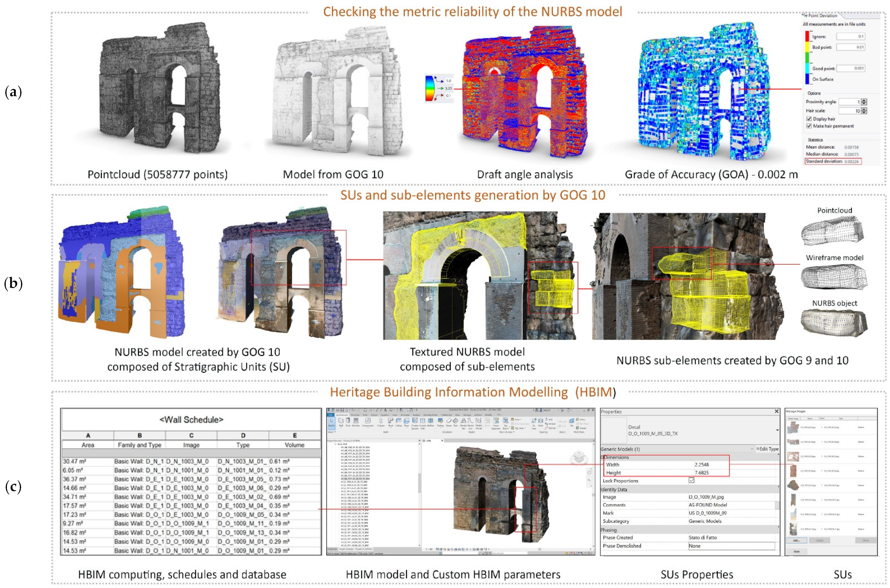Click the ViewCube in the 3D view
This screenshot has height=588, width=890.
(x=578, y=457)
